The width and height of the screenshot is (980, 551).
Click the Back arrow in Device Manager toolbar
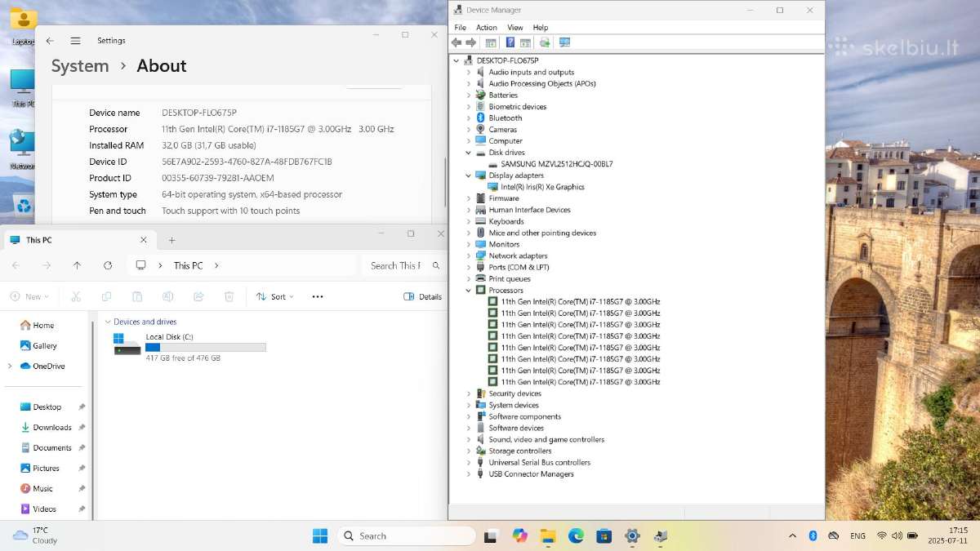pos(457,42)
